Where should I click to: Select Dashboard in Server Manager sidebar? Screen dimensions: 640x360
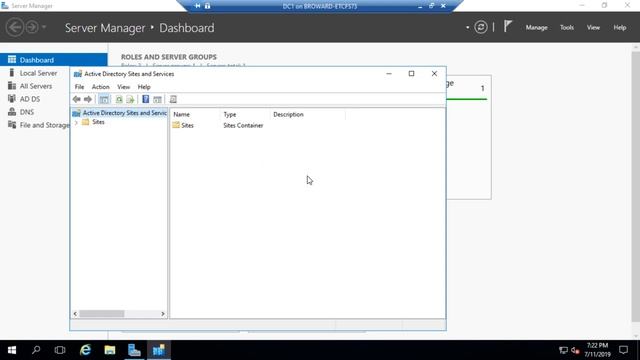pyautogui.click(x=54, y=60)
